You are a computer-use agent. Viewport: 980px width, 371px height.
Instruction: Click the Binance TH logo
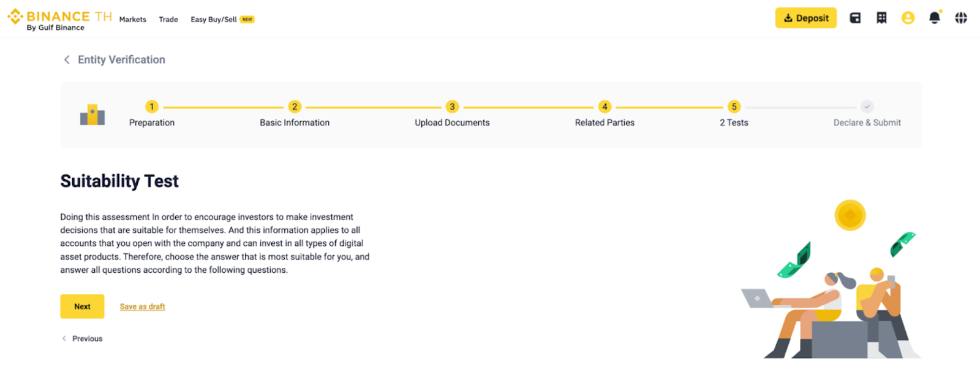point(59,20)
